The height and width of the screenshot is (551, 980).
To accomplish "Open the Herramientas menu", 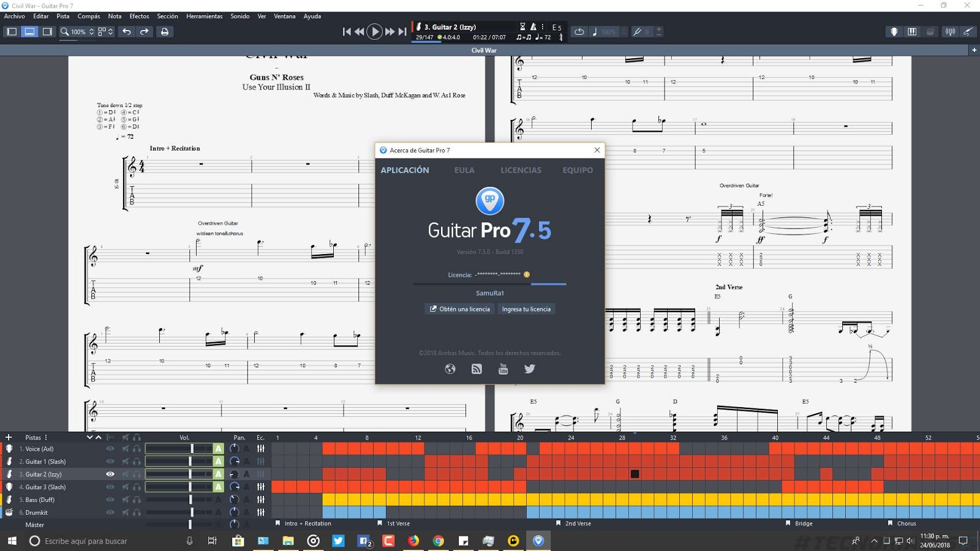I will [x=205, y=17].
